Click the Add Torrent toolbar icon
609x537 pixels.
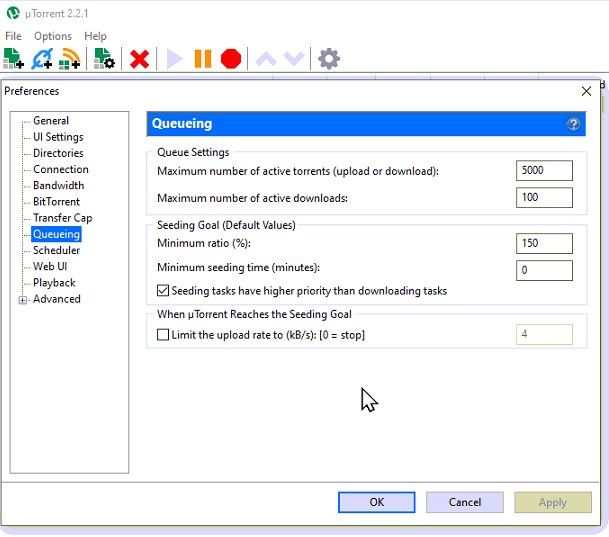click(14, 60)
